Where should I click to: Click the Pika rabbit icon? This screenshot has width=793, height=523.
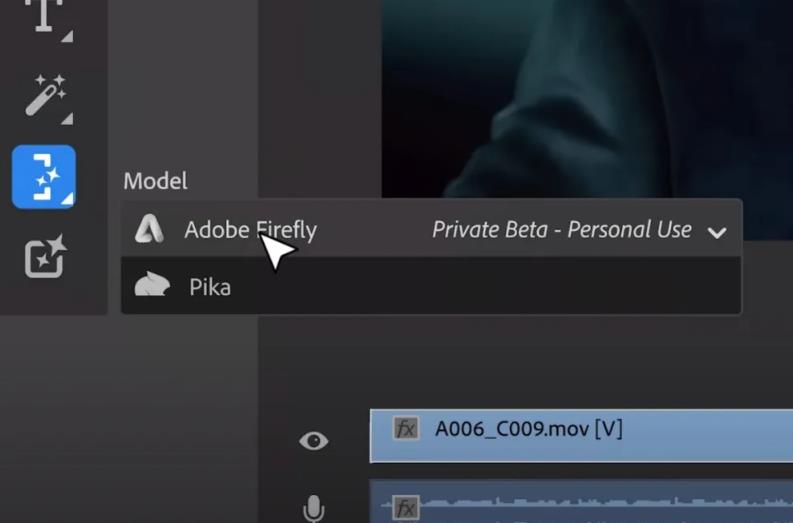pyautogui.click(x=152, y=287)
